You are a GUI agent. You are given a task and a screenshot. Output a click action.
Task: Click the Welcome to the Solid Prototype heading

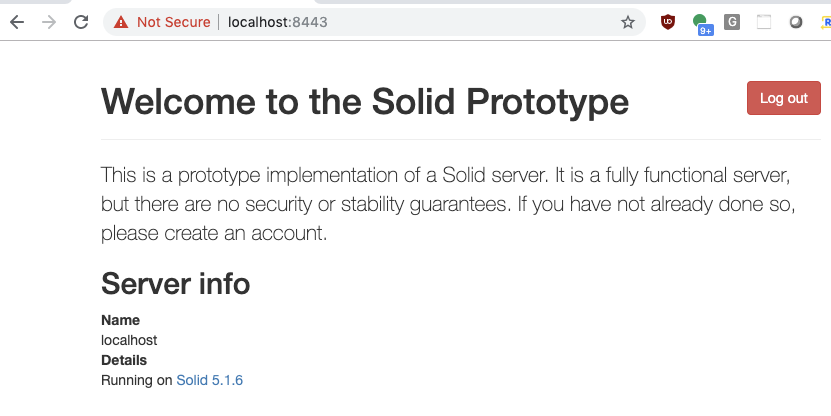[365, 101]
